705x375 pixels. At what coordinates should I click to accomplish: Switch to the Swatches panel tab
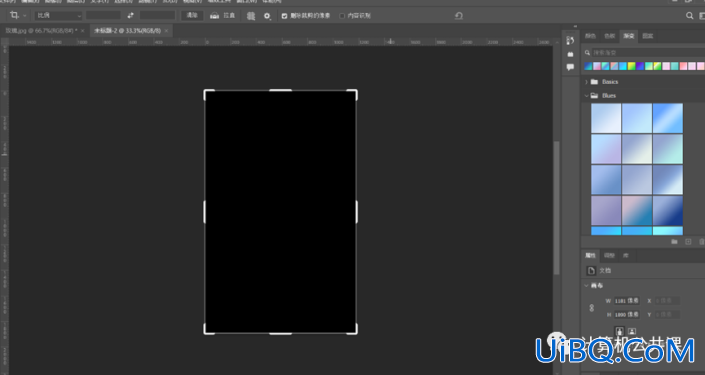coord(609,36)
